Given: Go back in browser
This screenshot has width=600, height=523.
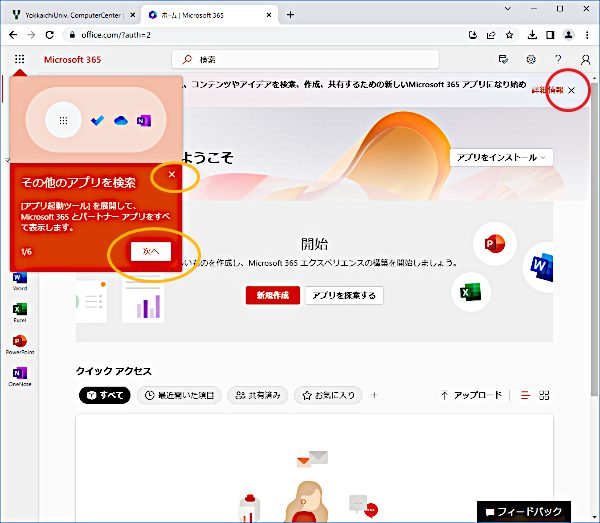Looking at the screenshot, I should click(x=13, y=35).
